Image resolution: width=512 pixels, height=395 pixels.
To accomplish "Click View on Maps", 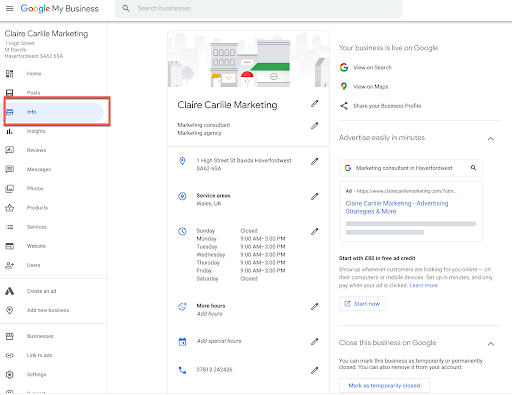I will point(371,87).
